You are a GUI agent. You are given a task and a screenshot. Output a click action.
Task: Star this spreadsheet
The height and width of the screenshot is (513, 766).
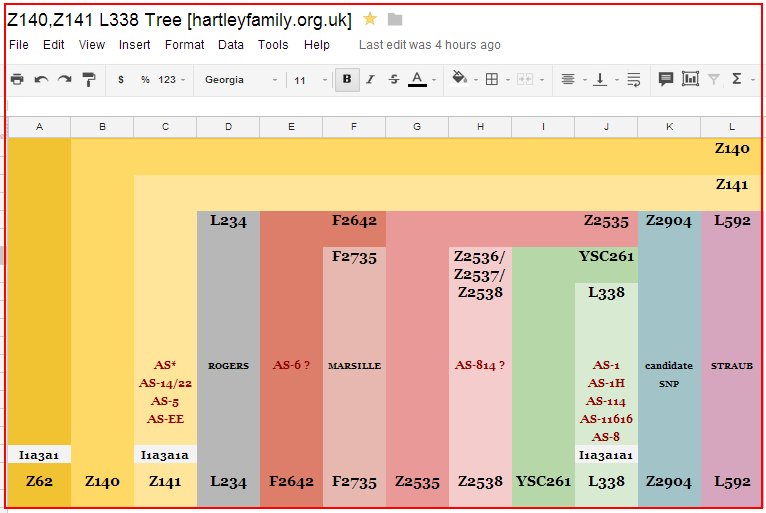coord(370,19)
